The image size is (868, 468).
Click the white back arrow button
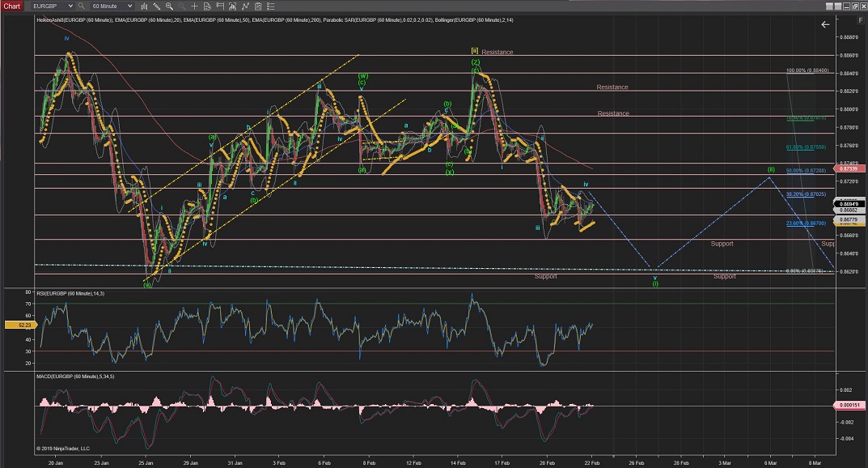(825, 24)
